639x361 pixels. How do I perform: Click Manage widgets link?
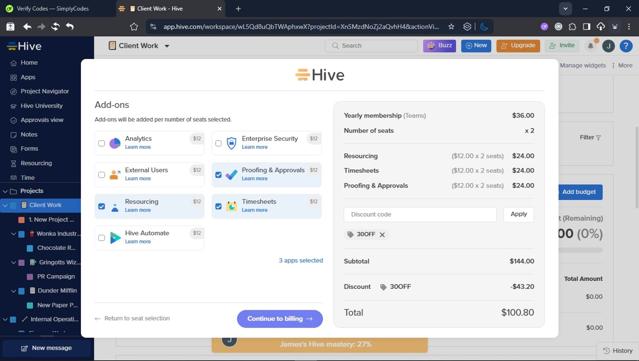(x=583, y=65)
